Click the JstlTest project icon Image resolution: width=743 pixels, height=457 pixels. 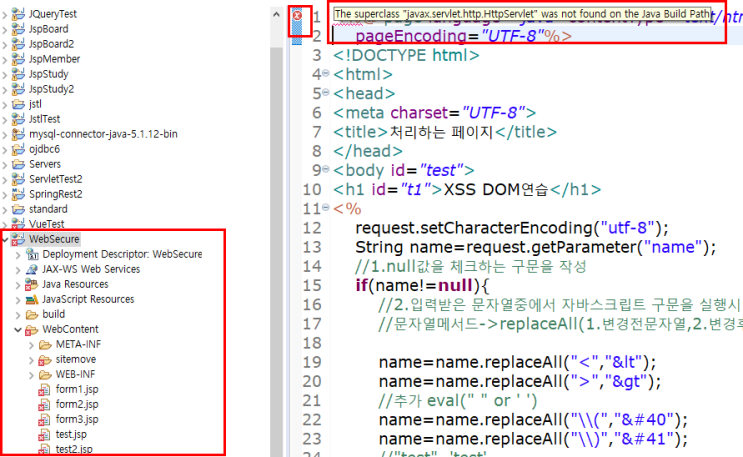click(18, 119)
